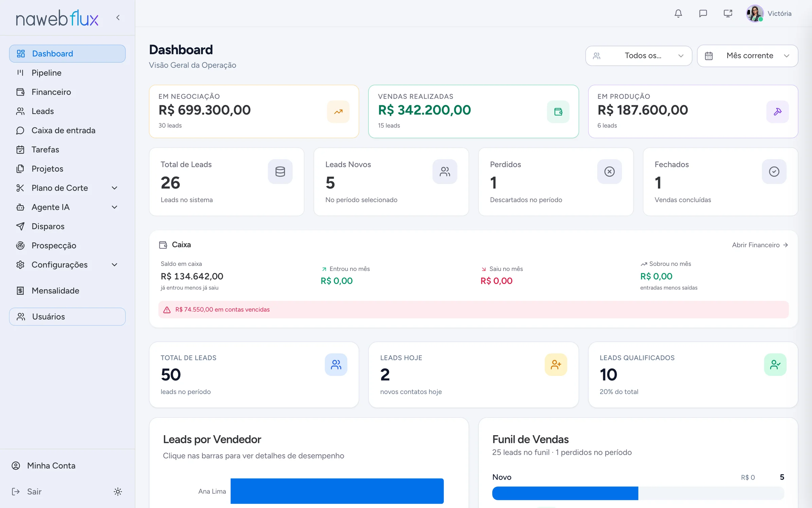Click the Vendas Realizadas R$ 342.200,00 card

point(473,111)
